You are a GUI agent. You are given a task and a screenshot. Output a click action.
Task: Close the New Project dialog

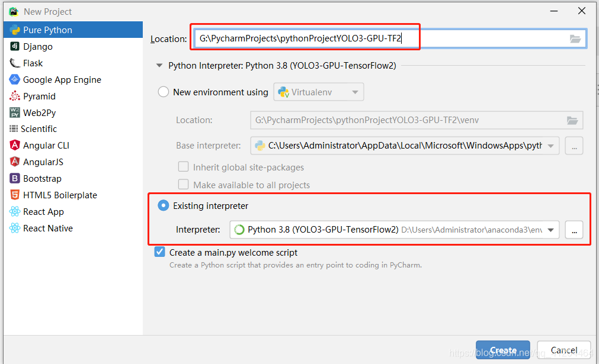point(581,11)
